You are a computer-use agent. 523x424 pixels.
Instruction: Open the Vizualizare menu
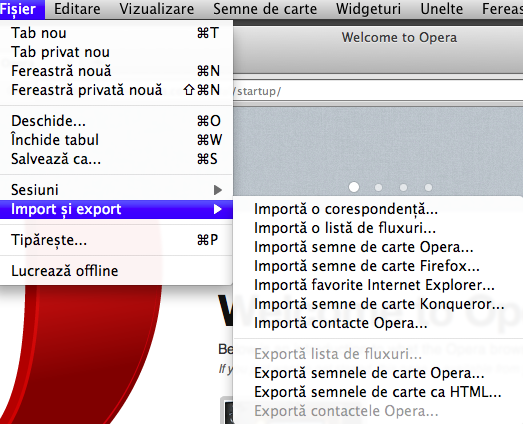click(157, 9)
